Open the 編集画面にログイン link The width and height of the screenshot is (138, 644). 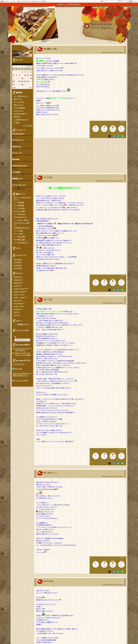click(x=23, y=324)
